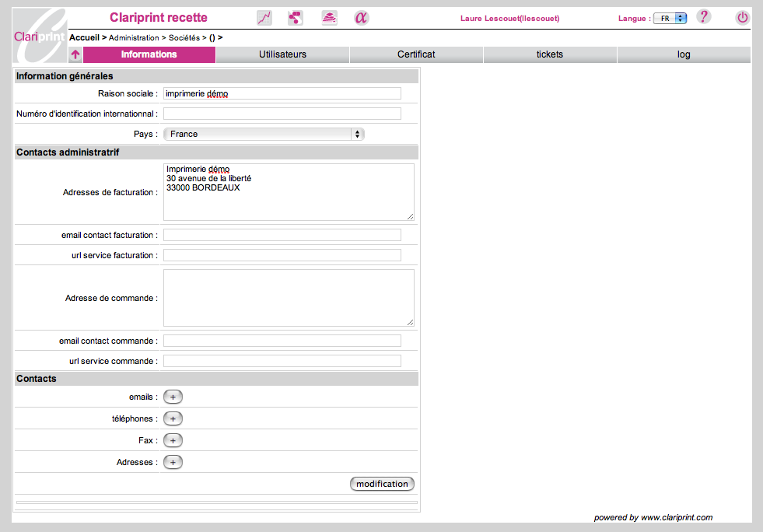This screenshot has height=532, width=763.
Task: Open the Langue FR dropdown
Action: click(x=670, y=18)
